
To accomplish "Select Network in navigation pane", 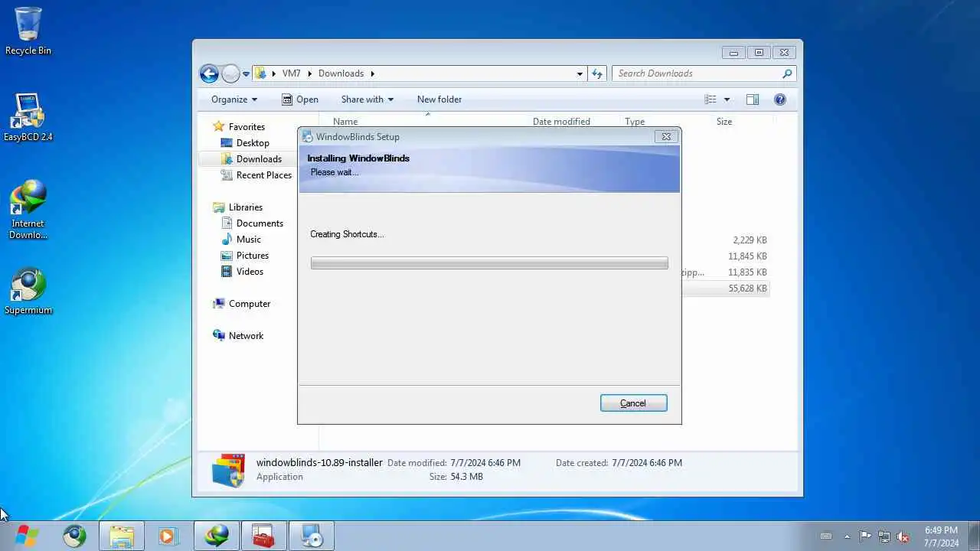I will [246, 336].
